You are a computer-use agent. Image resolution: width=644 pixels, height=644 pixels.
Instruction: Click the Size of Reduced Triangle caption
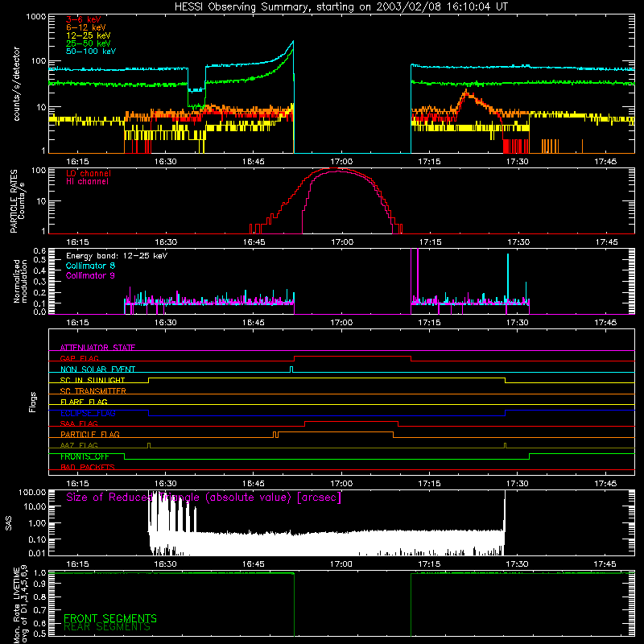click(x=204, y=497)
